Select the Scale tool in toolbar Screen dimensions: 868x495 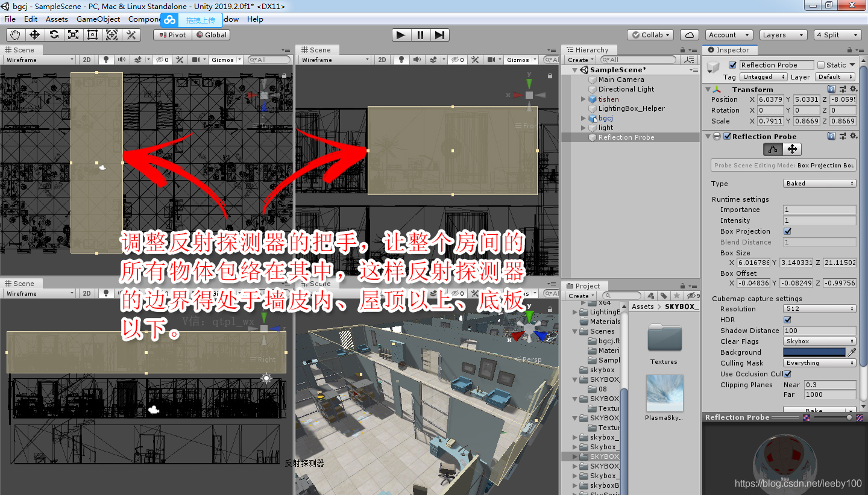[74, 35]
